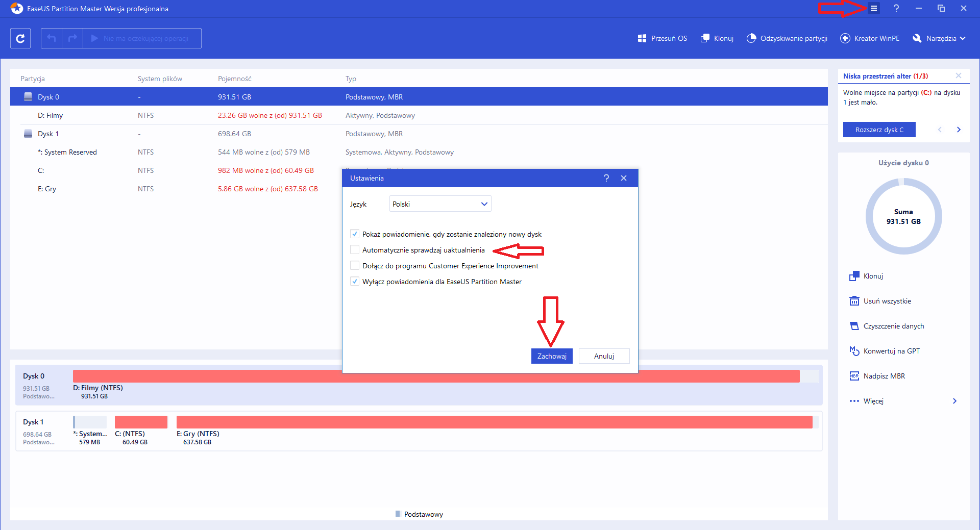Click the Dysk 0 label in disk map
Viewport: 980px width, 530px height.
34,376
